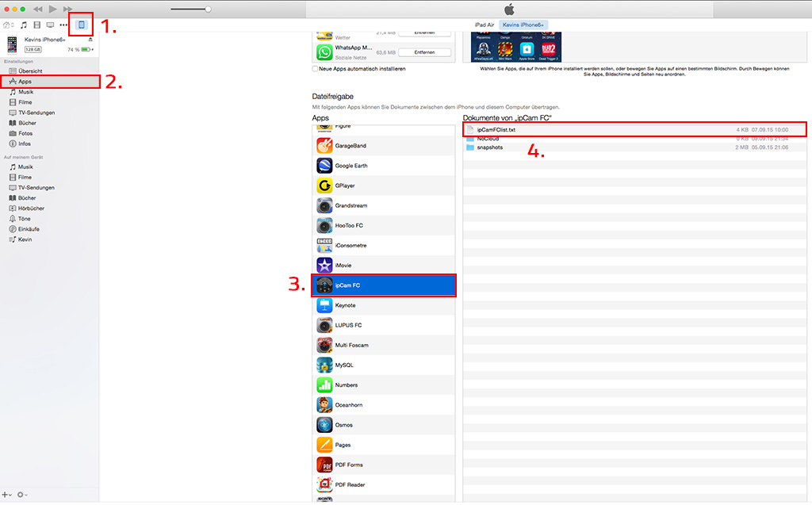Click the fast-forward button
Viewport: 812px width, 505px height.
click(68, 9)
